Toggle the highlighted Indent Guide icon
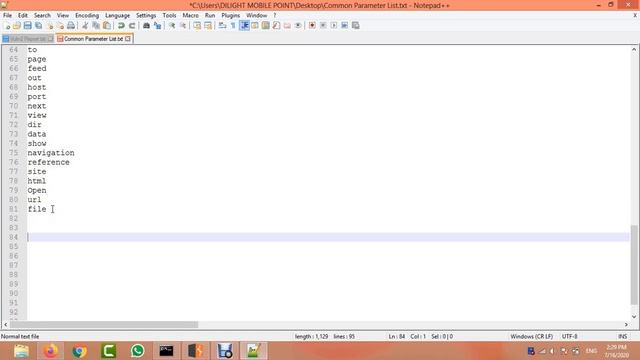Viewport: 640px width, 360px height. coord(244,26)
